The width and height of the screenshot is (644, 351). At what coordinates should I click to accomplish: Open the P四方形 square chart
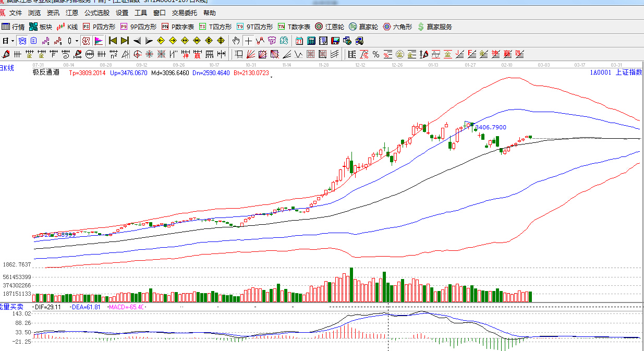pos(99,27)
